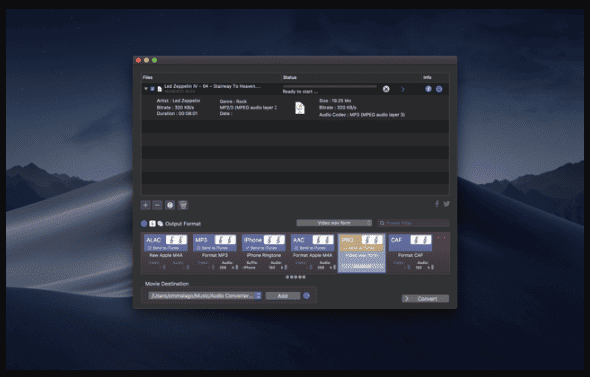
Task: Select the highlighted PRO video wav form preset
Action: click(362, 253)
